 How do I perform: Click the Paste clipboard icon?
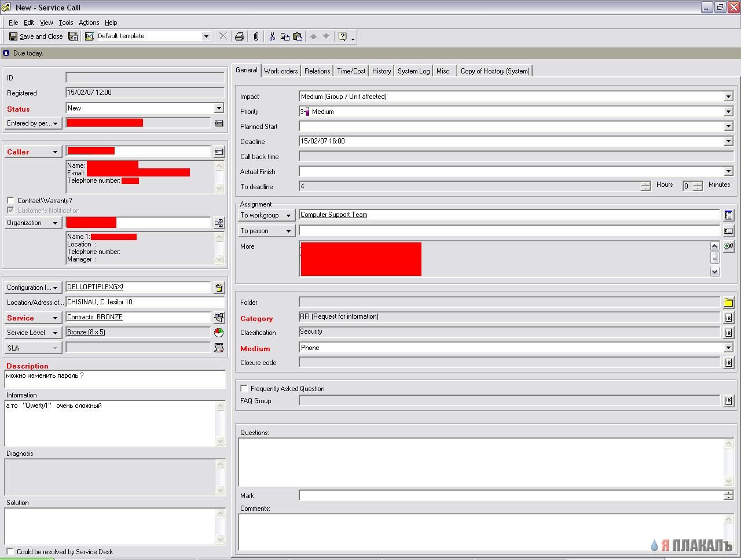point(298,36)
